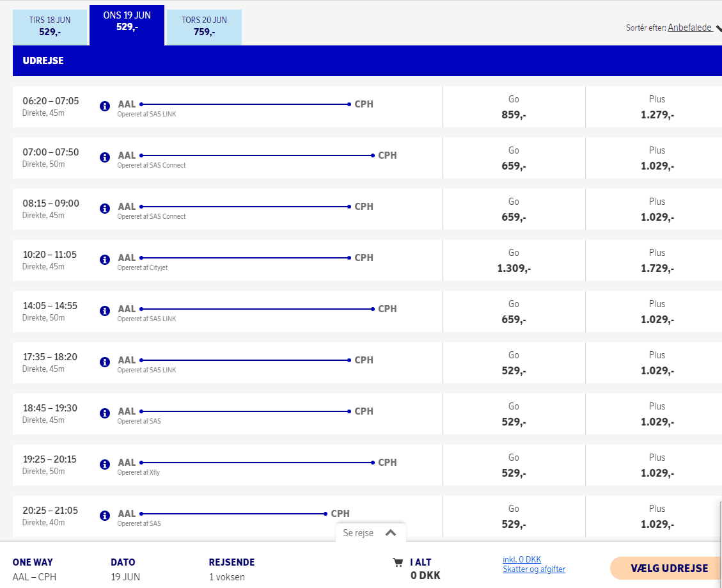722x588 pixels.
Task: Select Go fare 859,- for 06:20 flight
Action: pos(514,107)
